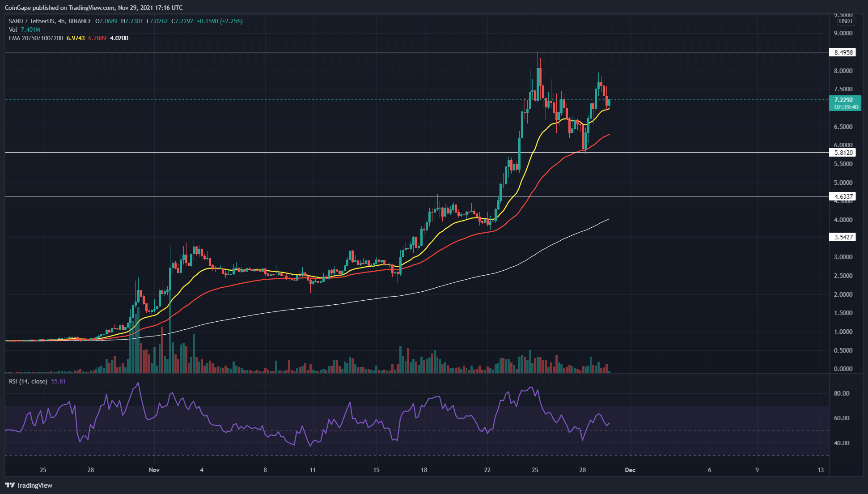The height and width of the screenshot is (494, 868).
Task: Click the 3.5427 price level label
Action: (843, 237)
